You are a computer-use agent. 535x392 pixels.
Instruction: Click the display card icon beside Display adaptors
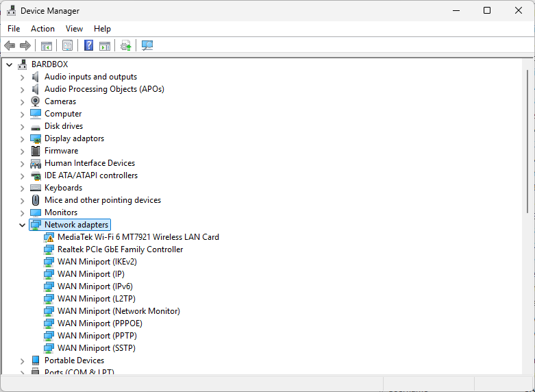tap(36, 138)
